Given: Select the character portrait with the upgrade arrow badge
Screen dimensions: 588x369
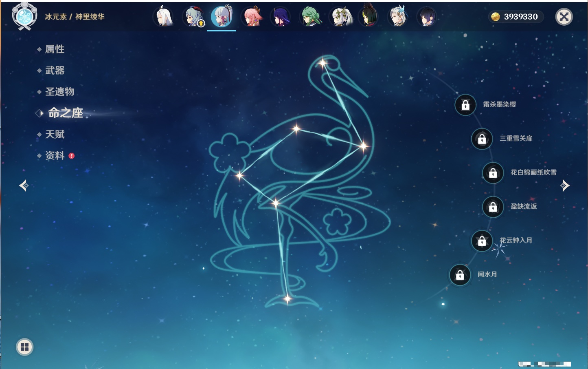Looking at the screenshot, I should pos(193,17).
